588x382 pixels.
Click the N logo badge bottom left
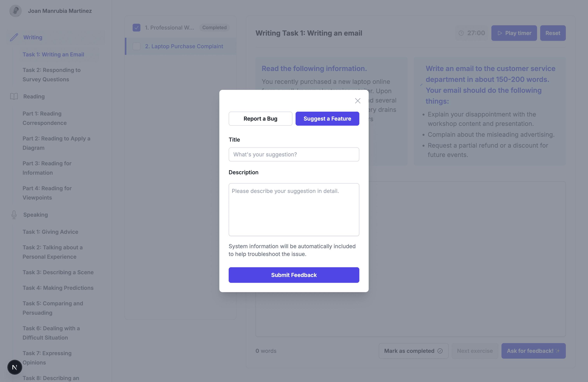coord(15,367)
